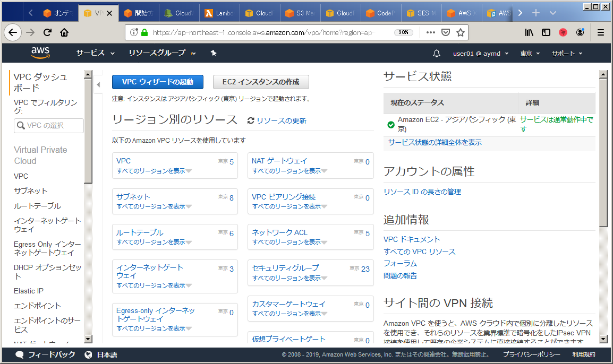
Task: Launch VPC ウィザードの起動 button
Action: point(158,82)
